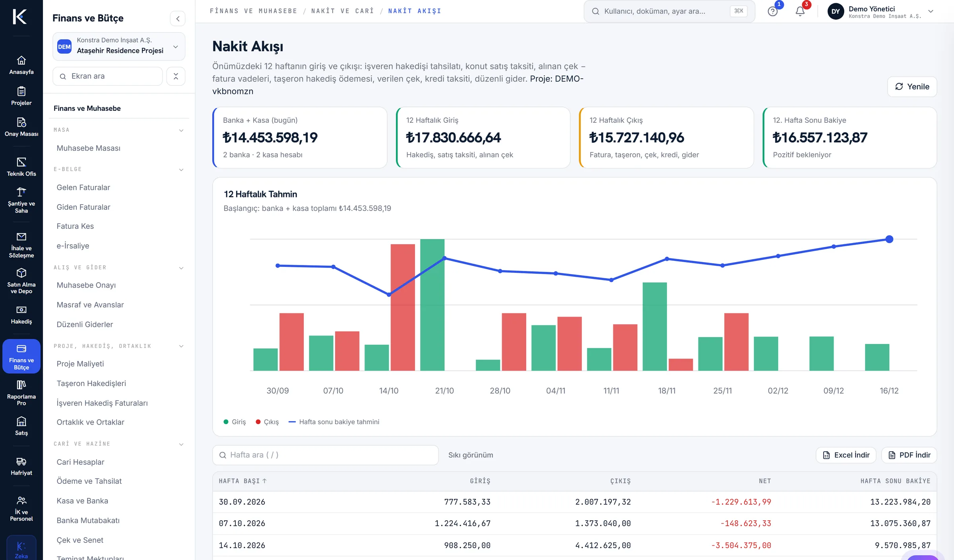This screenshot has height=560, width=954.
Task: Open notifications bell icon
Action: pyautogui.click(x=800, y=11)
